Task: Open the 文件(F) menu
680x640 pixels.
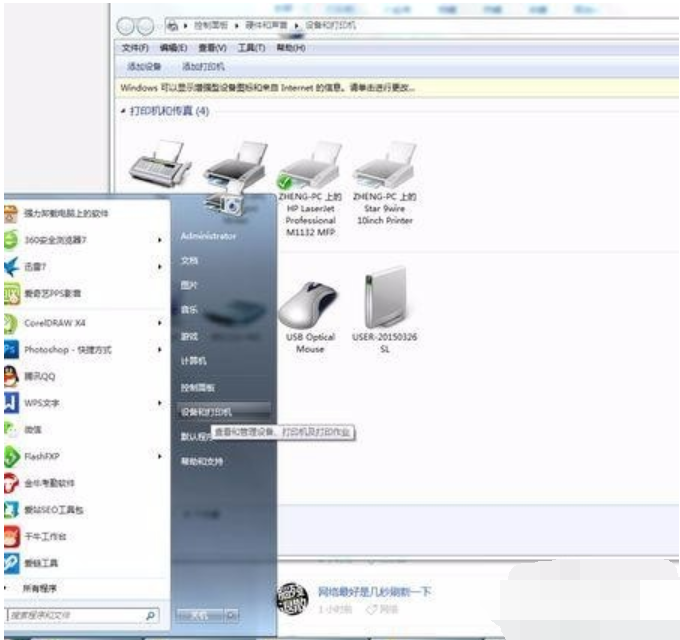Action: pyautogui.click(x=134, y=48)
